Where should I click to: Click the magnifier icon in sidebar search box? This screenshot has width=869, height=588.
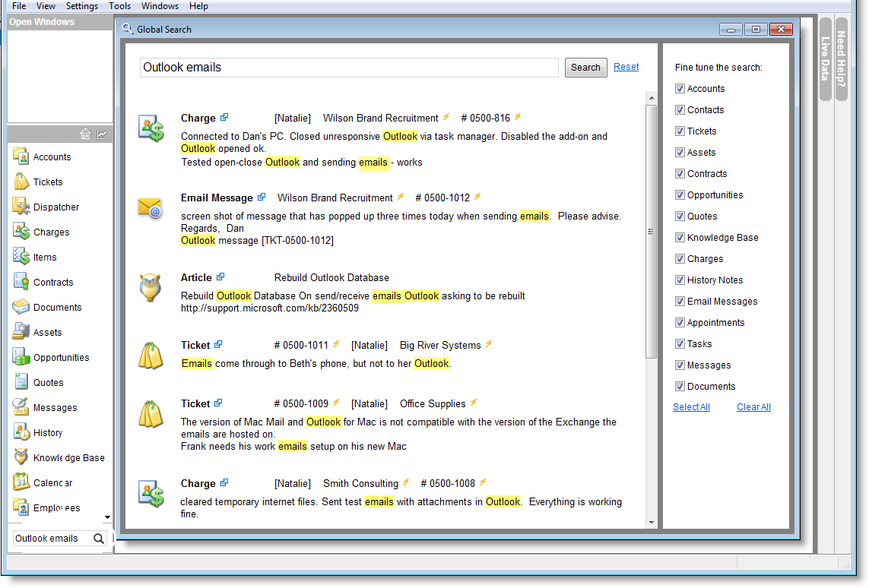tap(99, 539)
